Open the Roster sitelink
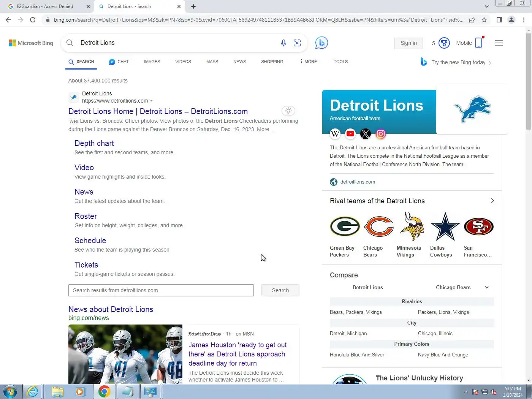 (x=86, y=216)
